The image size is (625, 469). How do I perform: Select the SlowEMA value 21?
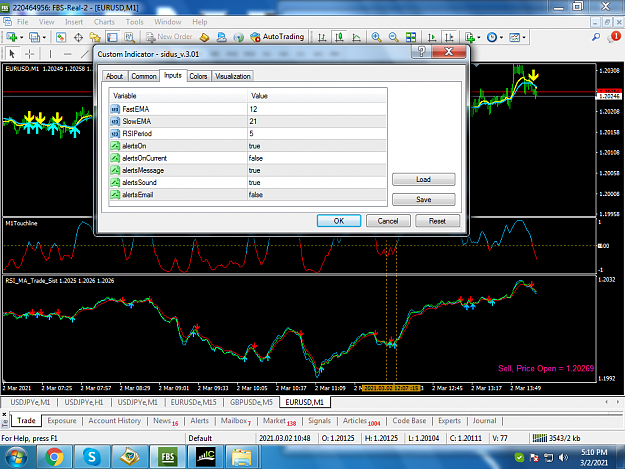click(317, 121)
